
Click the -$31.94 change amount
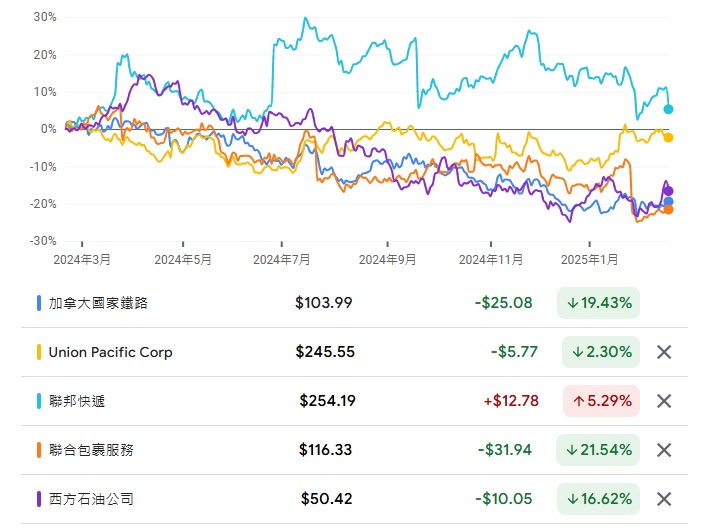505,450
